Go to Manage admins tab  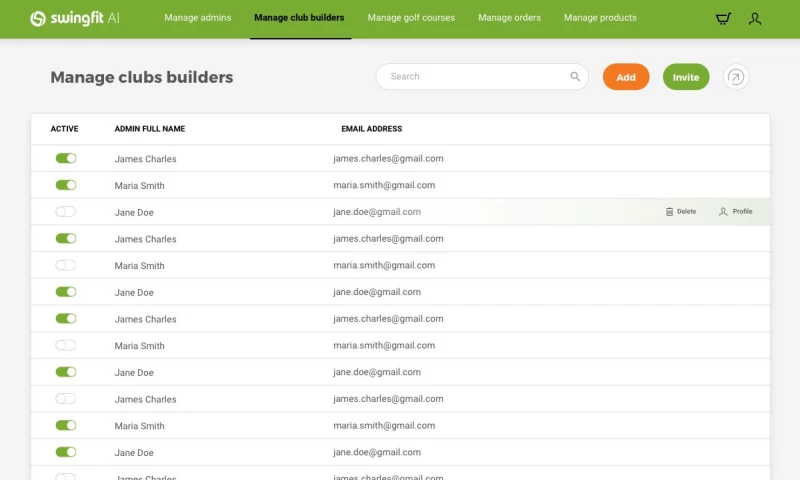coord(197,18)
